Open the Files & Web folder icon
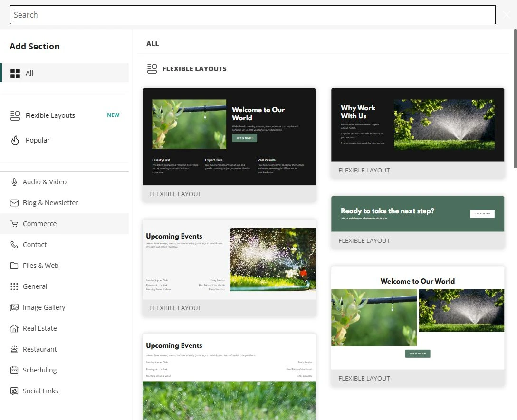 14,266
